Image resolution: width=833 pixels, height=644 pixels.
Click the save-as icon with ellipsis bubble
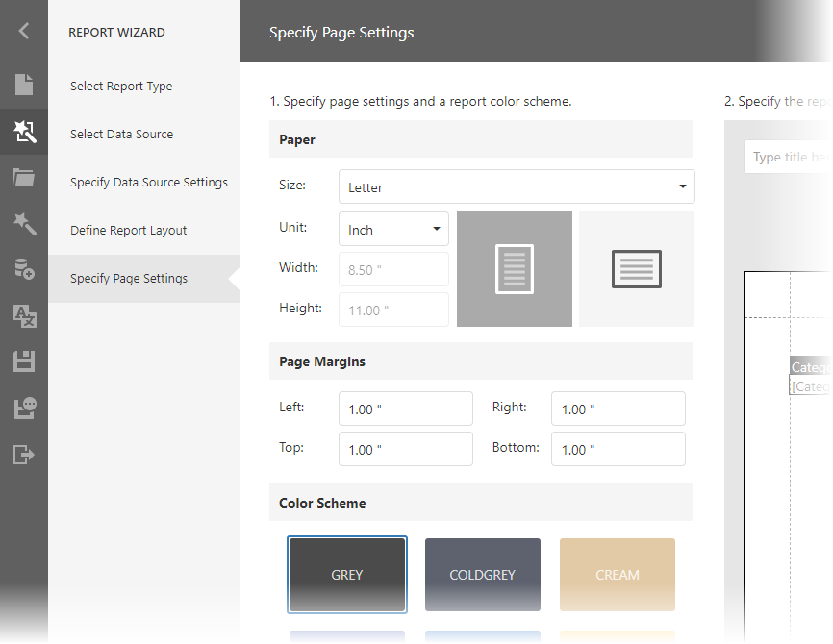(24, 408)
